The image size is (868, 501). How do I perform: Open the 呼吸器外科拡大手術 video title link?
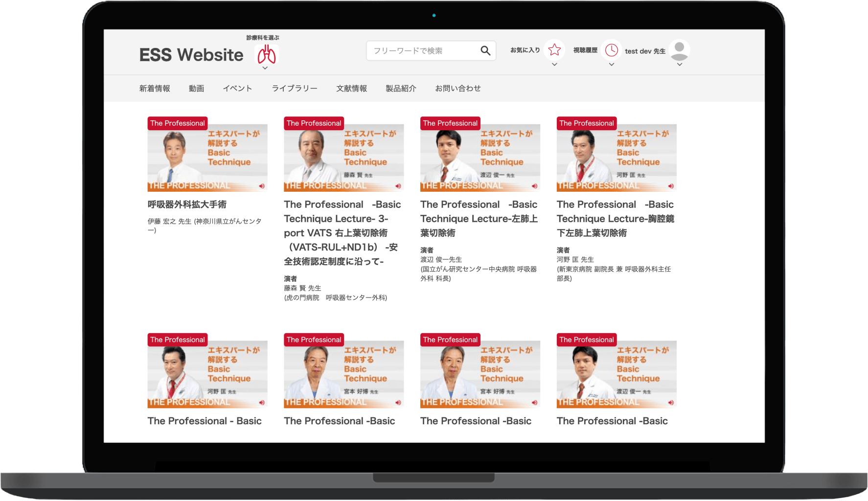(x=187, y=205)
